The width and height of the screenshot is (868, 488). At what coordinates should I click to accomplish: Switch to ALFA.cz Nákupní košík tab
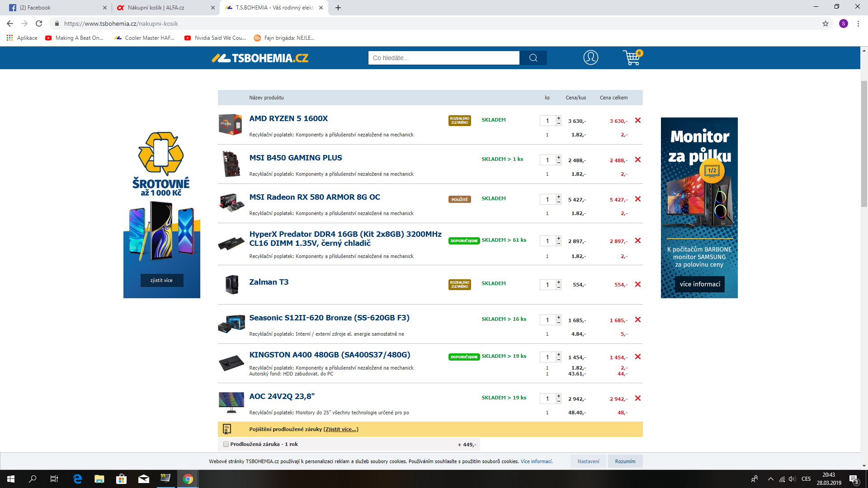(156, 8)
